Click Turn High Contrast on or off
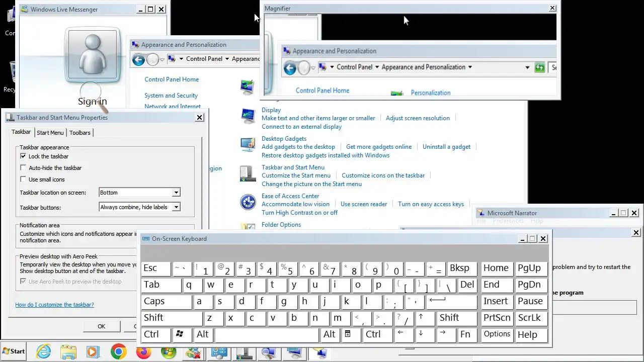 coord(299,213)
